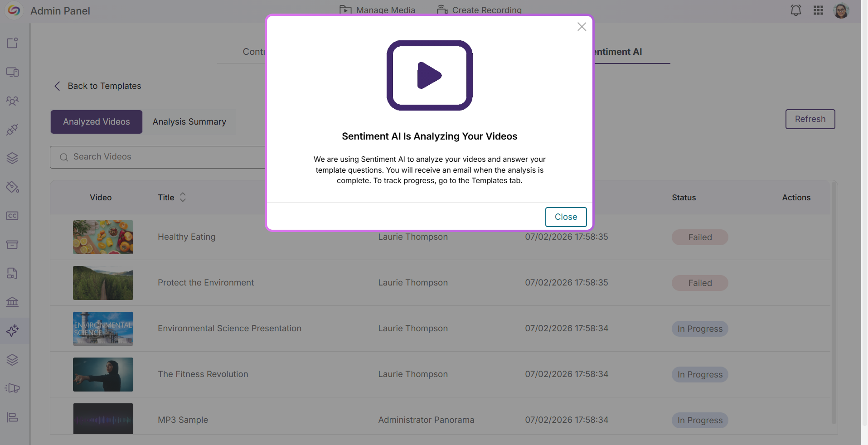The height and width of the screenshot is (445, 868).
Task: Click the integrations plug sidebar icon
Action: coord(13,130)
